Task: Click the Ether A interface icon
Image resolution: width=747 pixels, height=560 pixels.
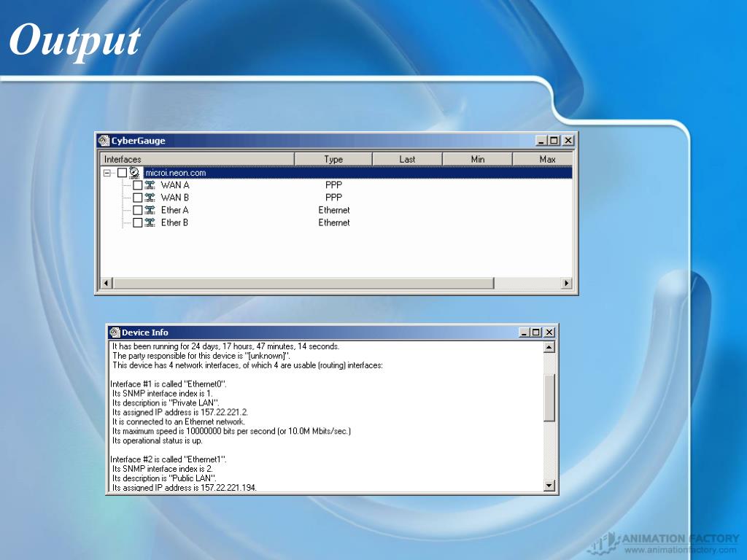Action: pos(150,210)
